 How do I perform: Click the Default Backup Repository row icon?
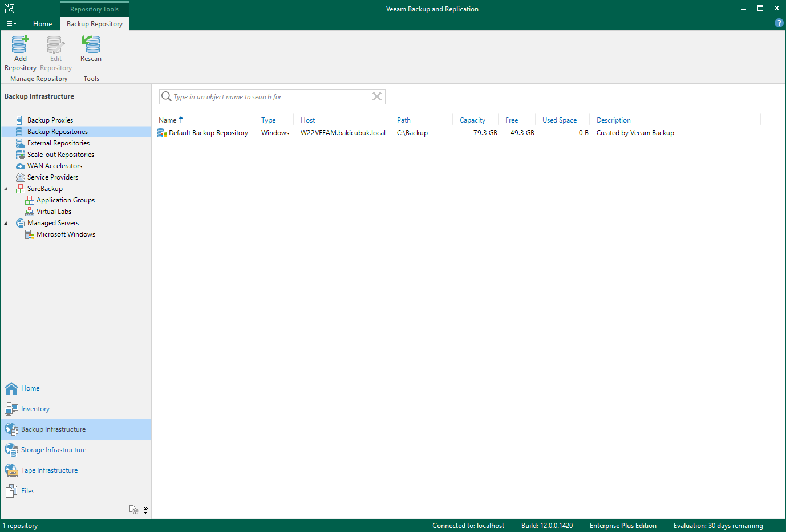[162, 133]
